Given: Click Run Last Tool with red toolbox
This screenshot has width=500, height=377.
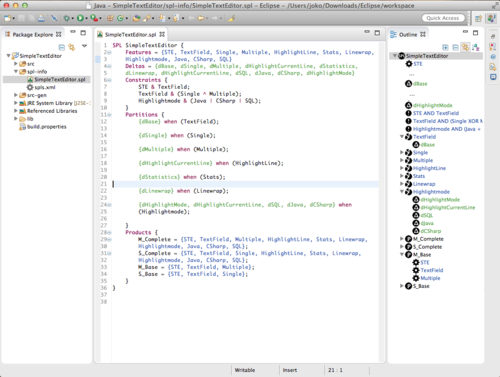Looking at the screenshot, I should tap(94, 18).
